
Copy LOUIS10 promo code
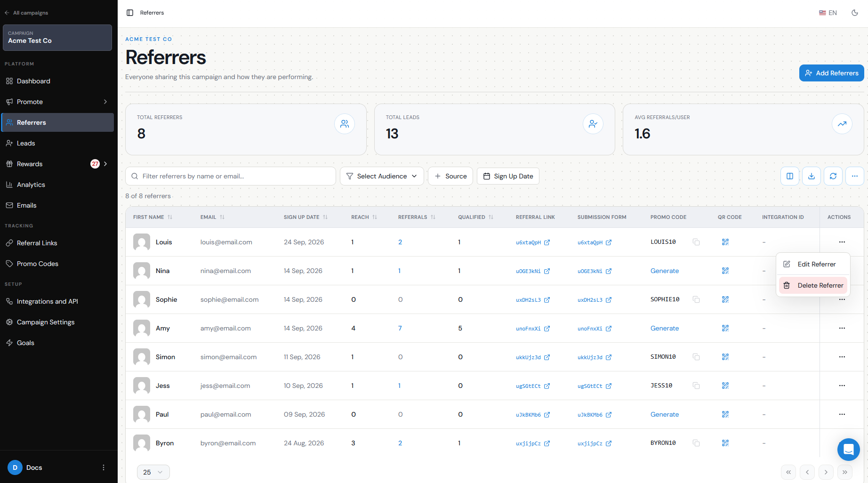click(696, 242)
